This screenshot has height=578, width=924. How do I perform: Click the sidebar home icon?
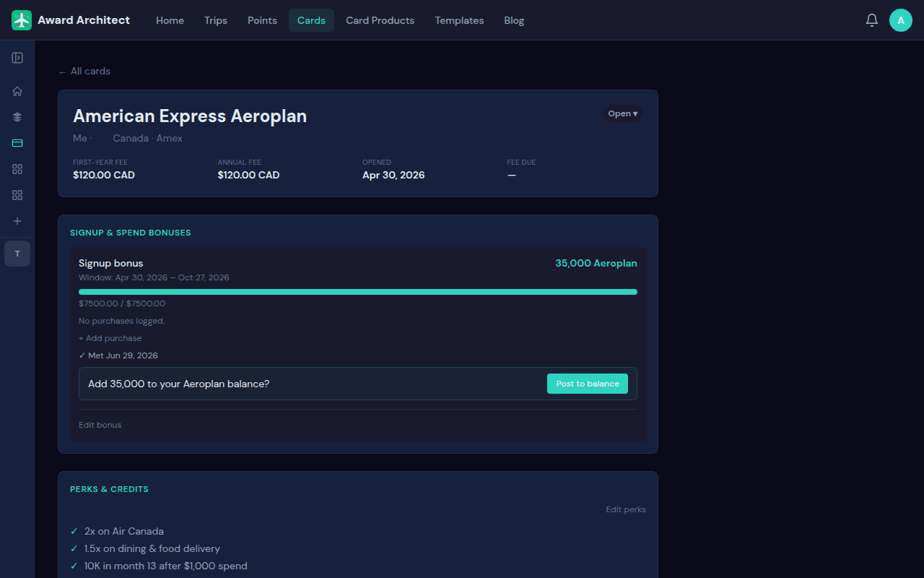coord(17,91)
